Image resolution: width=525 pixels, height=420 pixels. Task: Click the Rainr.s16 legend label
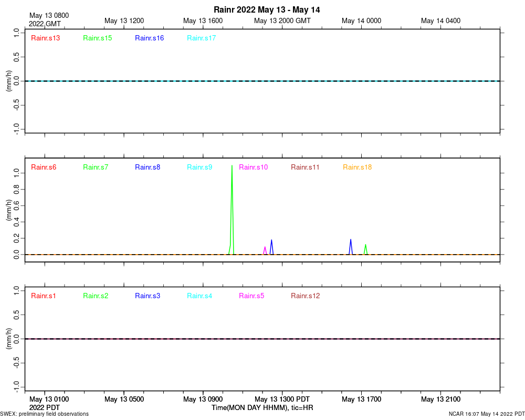coord(149,38)
